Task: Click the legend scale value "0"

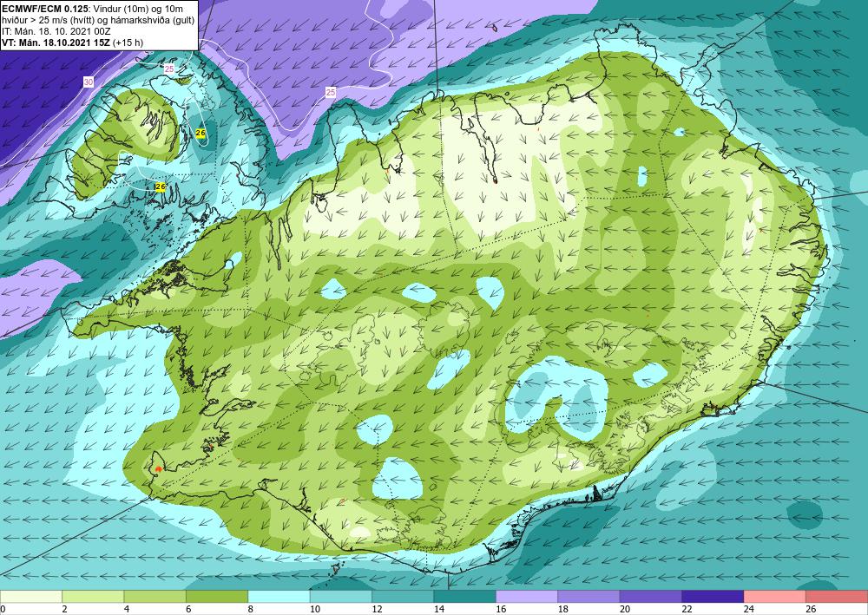Action: (3, 609)
